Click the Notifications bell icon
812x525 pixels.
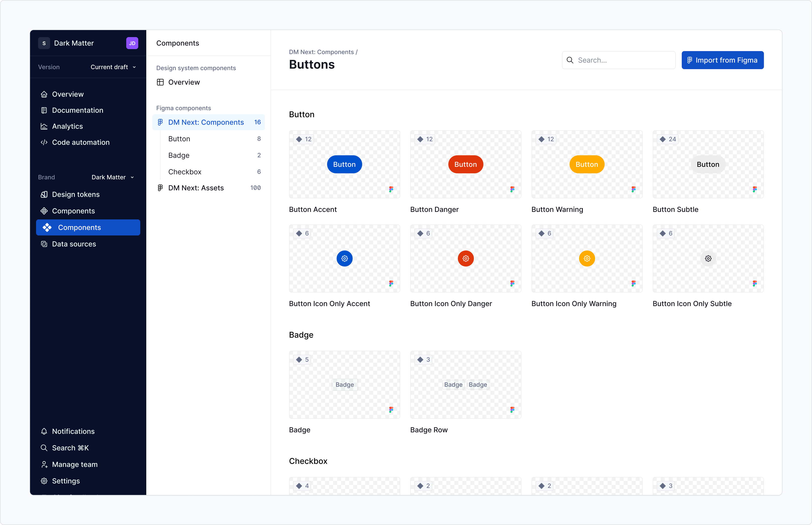click(44, 431)
